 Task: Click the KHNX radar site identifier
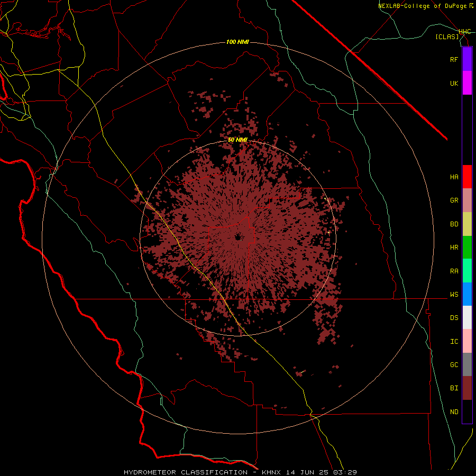click(x=272, y=472)
